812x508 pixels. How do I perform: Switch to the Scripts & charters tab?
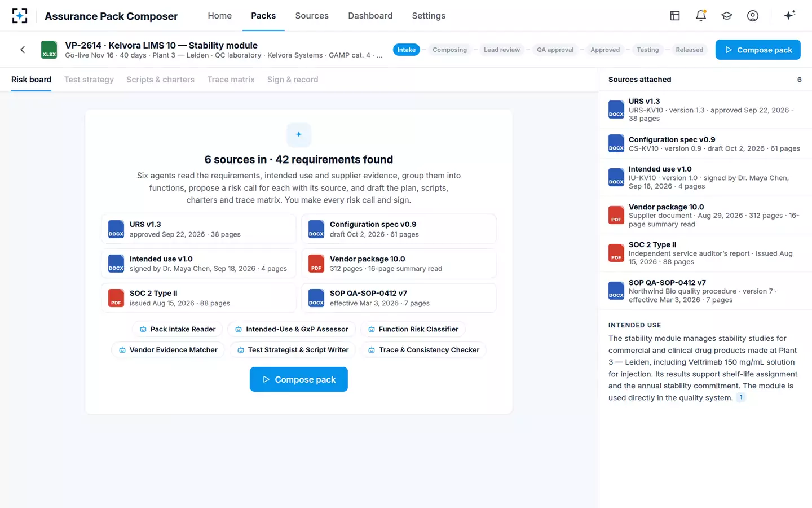click(160, 80)
